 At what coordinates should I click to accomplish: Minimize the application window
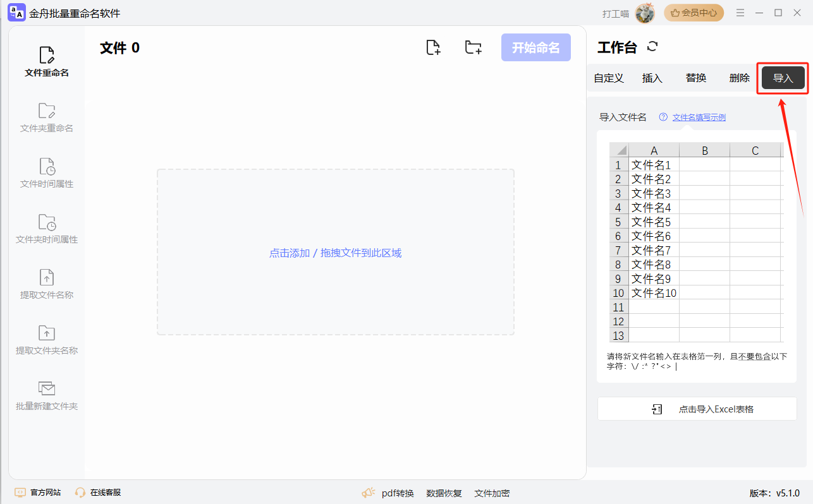[759, 13]
